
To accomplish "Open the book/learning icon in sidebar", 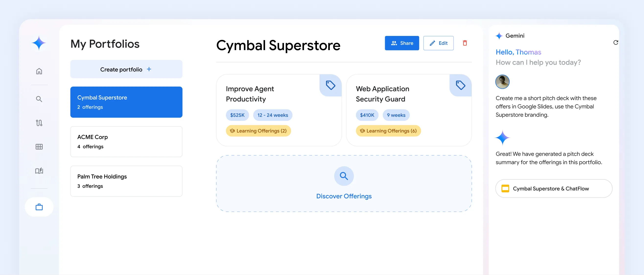I will (39, 171).
